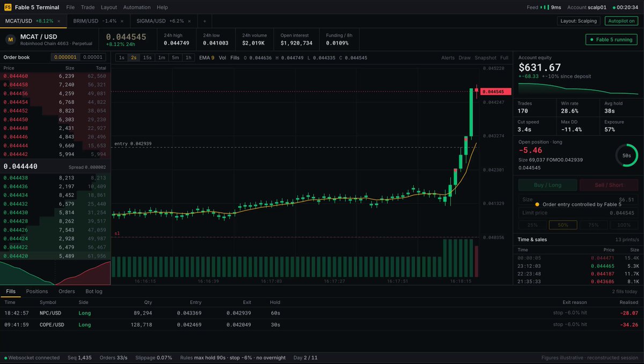Open the Automation menu
The image size is (644, 364).
[137, 8]
